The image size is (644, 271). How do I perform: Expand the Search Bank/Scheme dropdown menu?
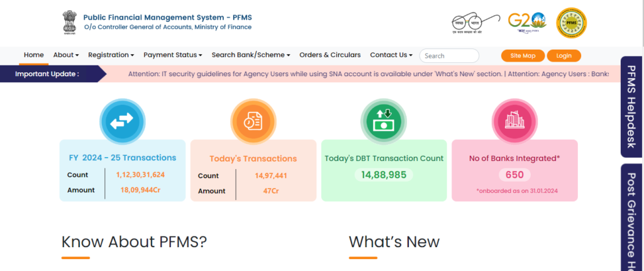pos(251,55)
